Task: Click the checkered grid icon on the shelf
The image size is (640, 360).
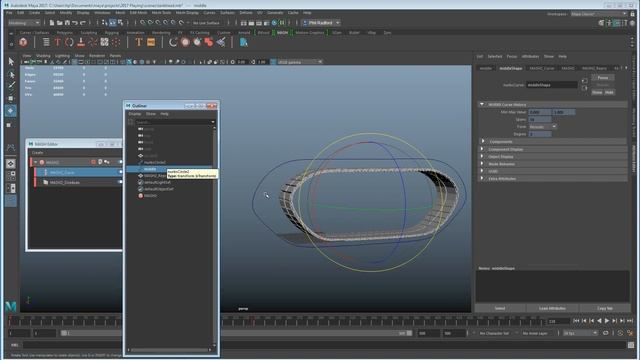Action: [x=104, y=42]
